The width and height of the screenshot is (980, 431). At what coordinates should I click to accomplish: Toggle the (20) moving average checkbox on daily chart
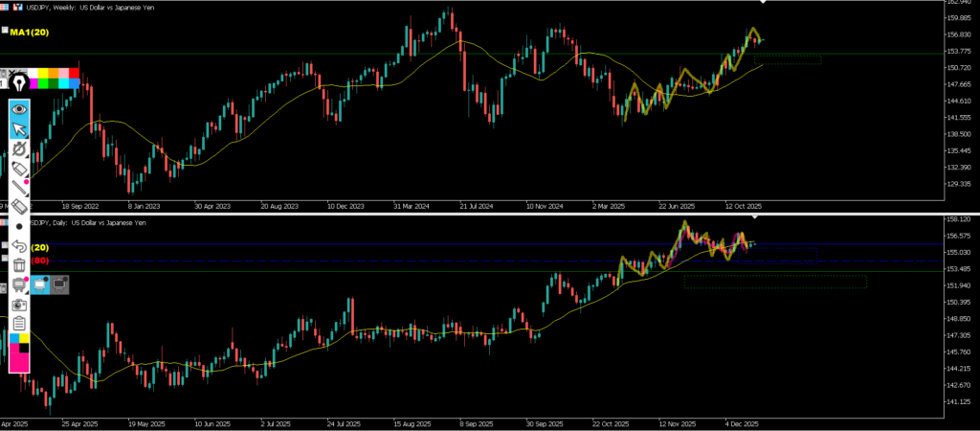pos(5,246)
